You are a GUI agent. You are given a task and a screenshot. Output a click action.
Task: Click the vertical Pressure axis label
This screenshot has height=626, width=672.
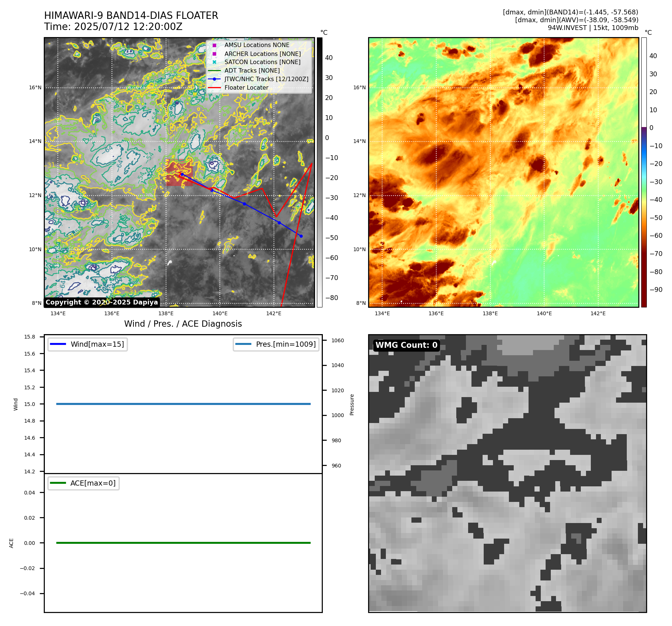point(352,404)
